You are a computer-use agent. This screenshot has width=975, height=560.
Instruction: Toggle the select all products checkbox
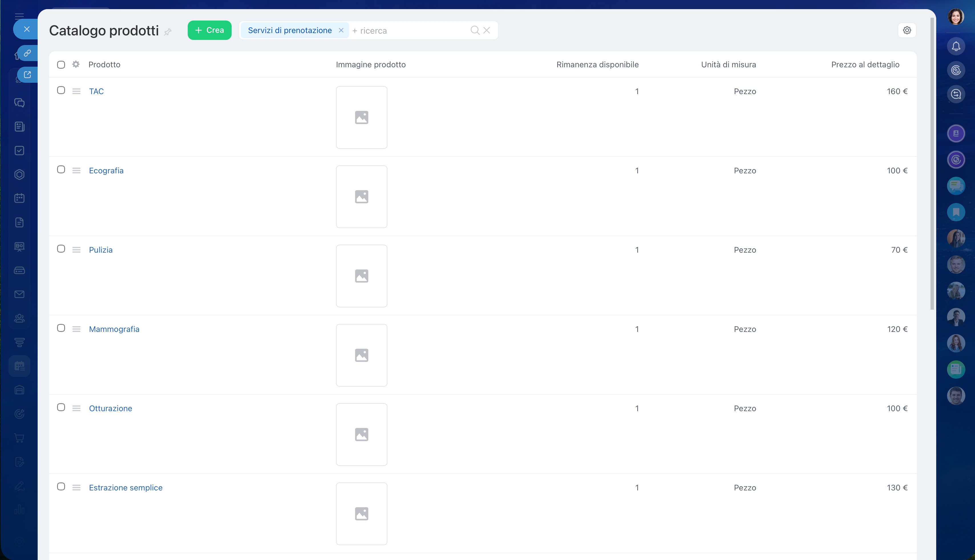point(61,65)
